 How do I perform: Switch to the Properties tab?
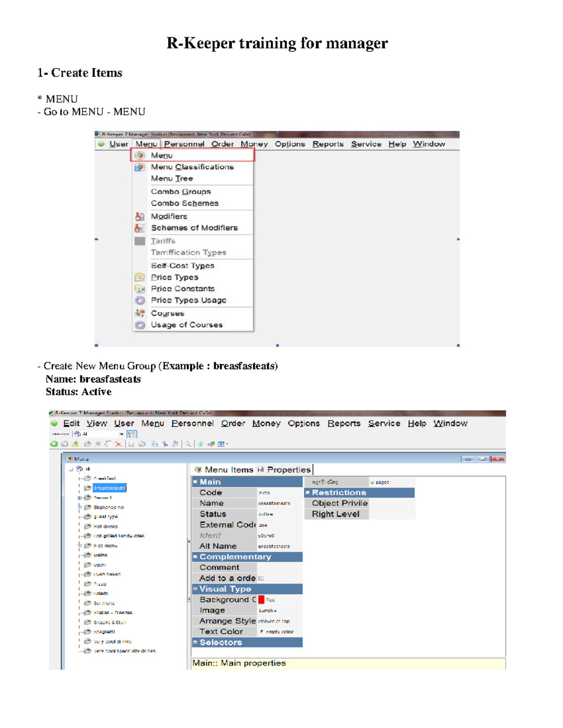(284, 470)
